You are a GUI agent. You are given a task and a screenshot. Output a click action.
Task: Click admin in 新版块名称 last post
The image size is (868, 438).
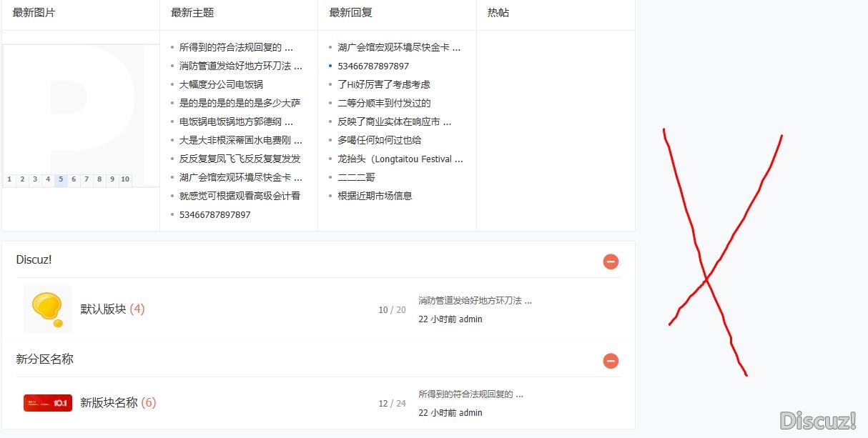(x=470, y=413)
